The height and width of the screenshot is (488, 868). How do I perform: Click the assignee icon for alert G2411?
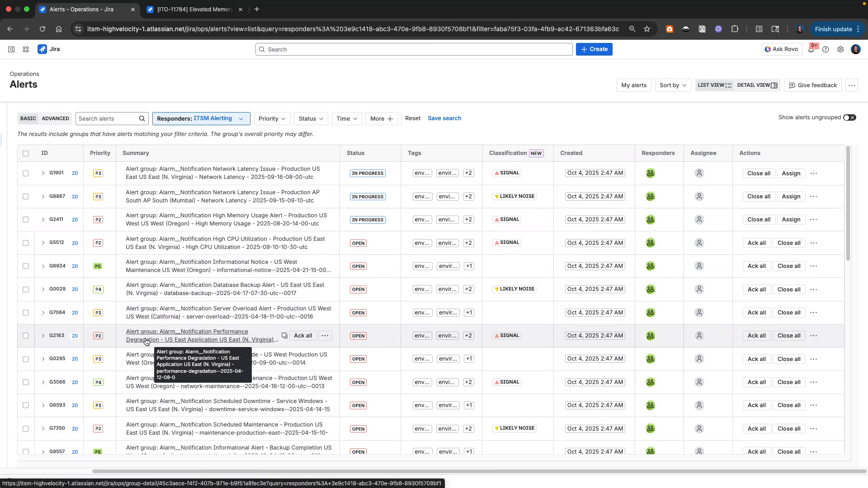click(x=699, y=220)
